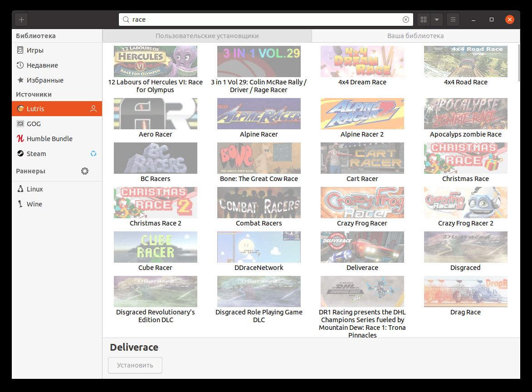Screen dimensions: 532x392
Task: Open Избранные favorites list
Action: click(x=57, y=80)
